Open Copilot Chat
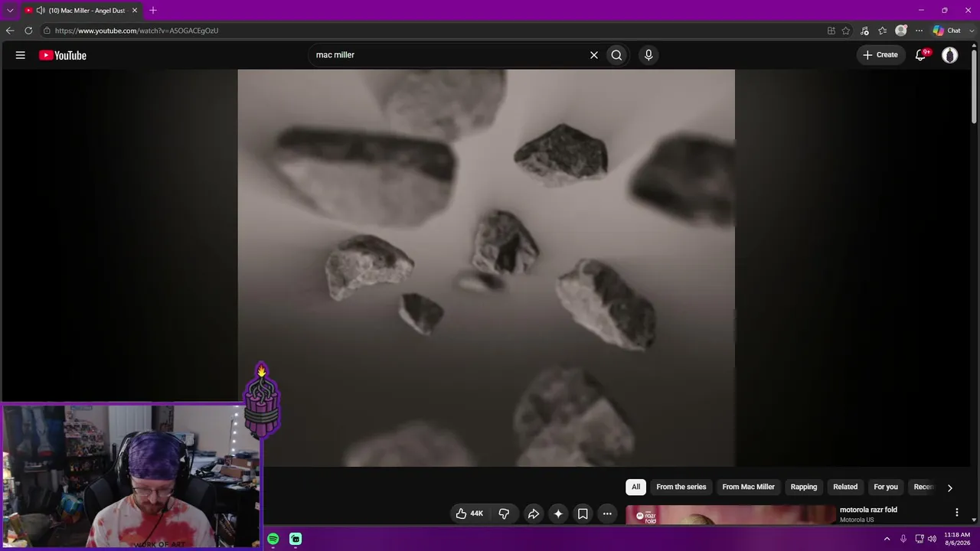The image size is (980, 551). [x=946, y=31]
